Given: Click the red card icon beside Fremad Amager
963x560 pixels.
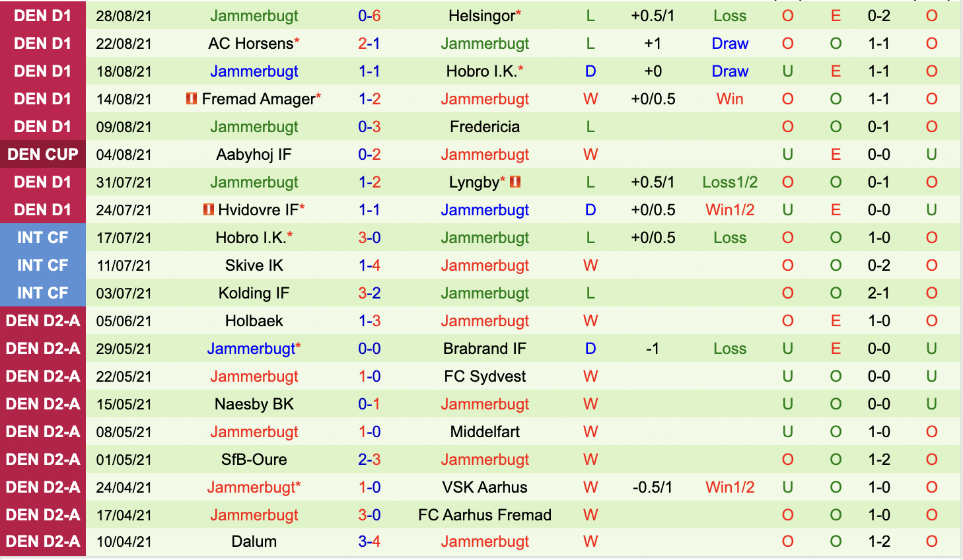Looking at the screenshot, I should coord(192,99).
